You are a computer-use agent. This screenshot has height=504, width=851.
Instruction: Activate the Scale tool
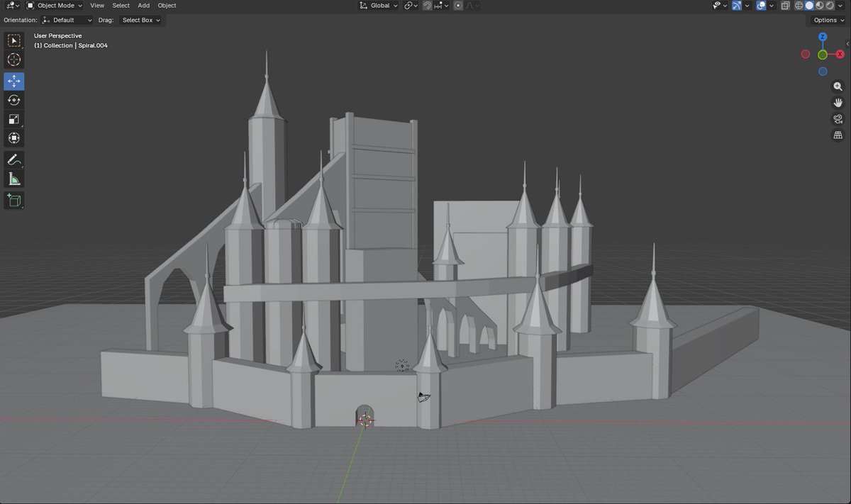[x=14, y=119]
